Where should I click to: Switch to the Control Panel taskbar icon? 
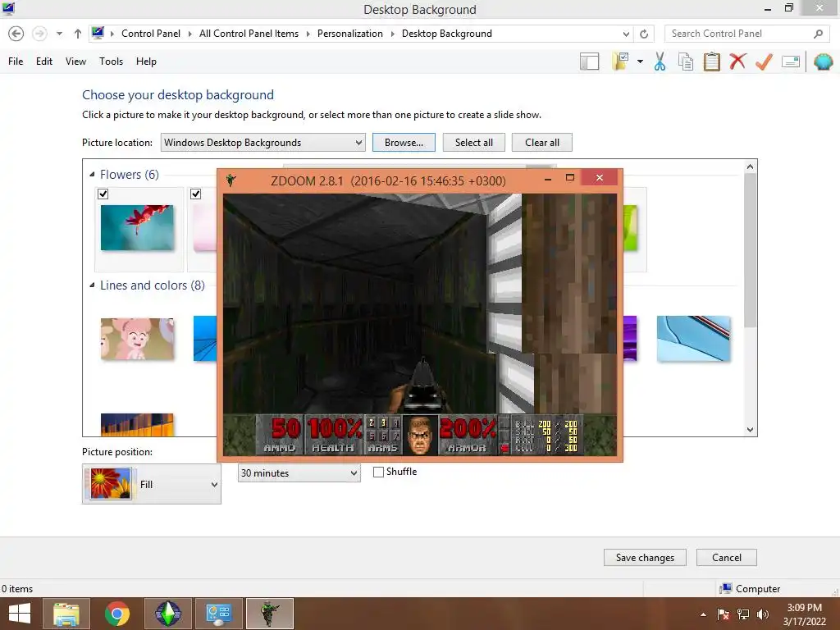pyautogui.click(x=218, y=614)
